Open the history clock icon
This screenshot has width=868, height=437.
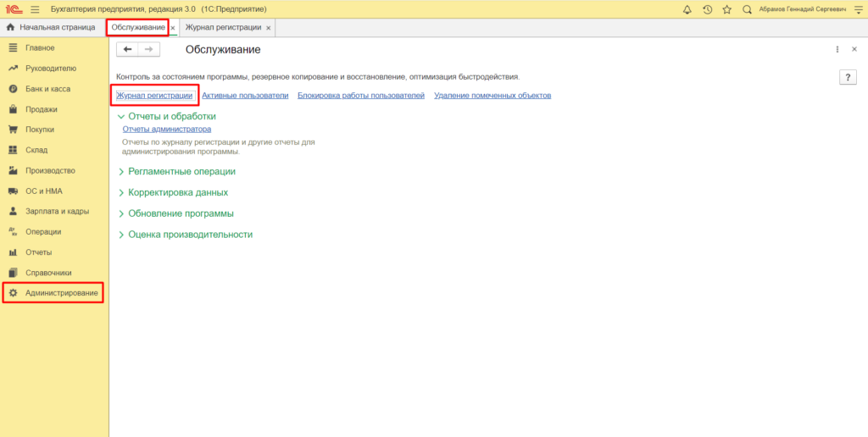coord(707,8)
